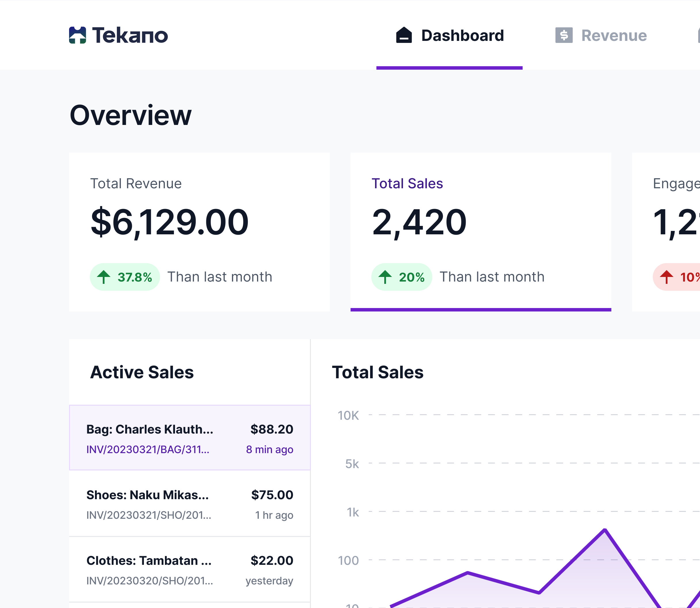Open the Dashboard tab

pos(462,36)
